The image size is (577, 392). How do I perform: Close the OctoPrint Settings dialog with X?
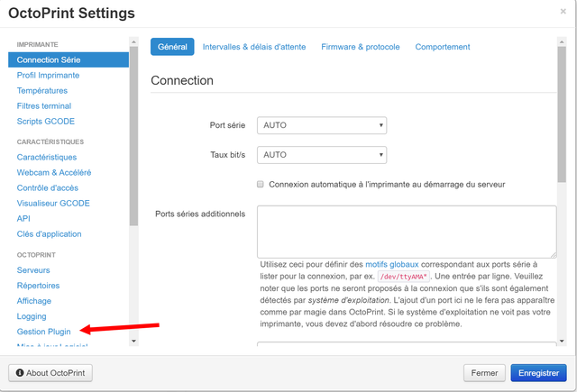click(x=563, y=12)
